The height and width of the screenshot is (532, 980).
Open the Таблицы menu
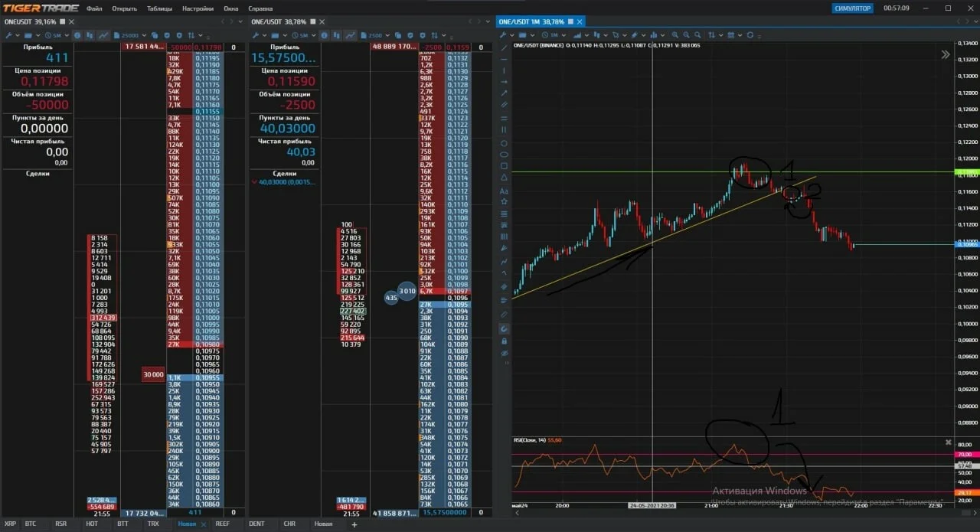click(x=159, y=8)
